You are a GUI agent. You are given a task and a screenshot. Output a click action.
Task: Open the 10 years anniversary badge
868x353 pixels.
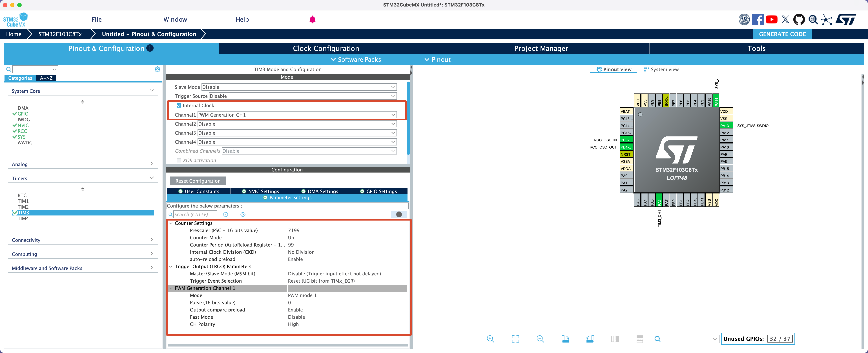click(744, 19)
